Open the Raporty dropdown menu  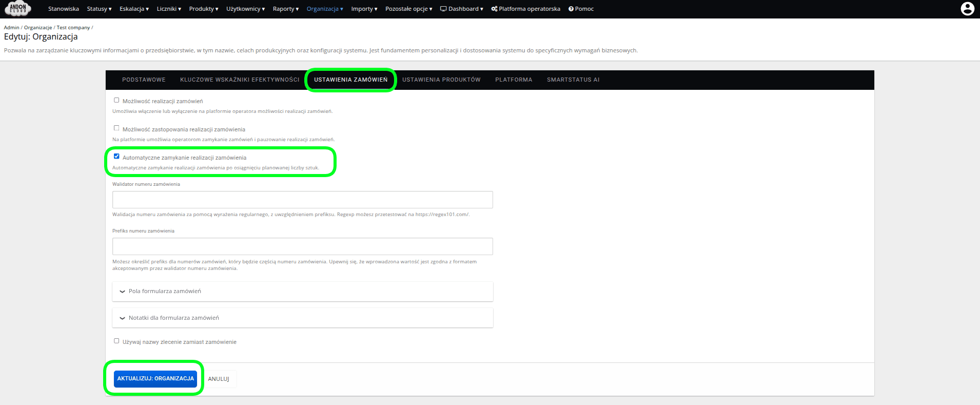pos(286,9)
